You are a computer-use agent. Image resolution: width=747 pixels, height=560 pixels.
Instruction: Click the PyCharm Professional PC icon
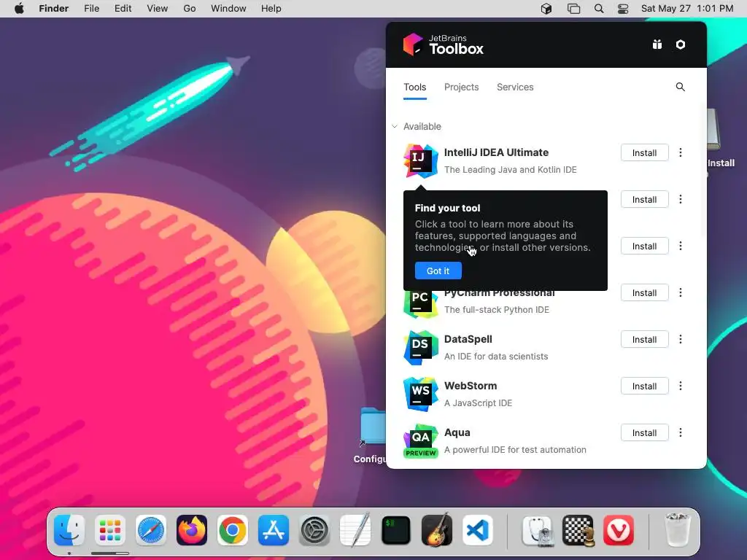420,305
